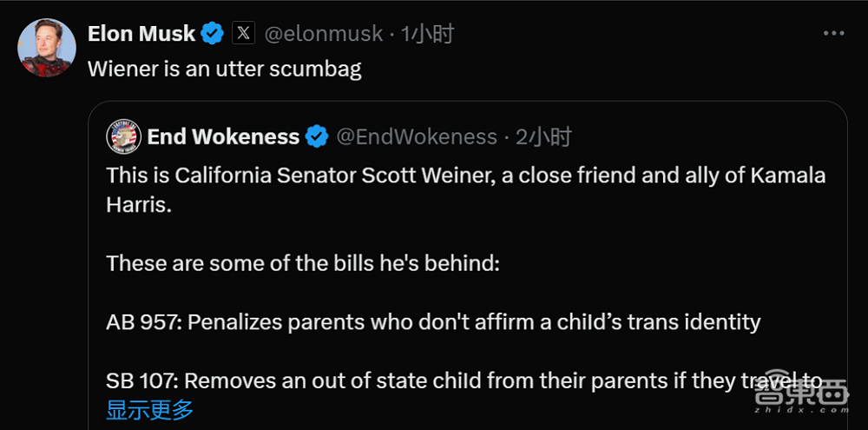Click the 2小时 timestamp in quoted tweet
This screenshot has width=868, height=430.
click(544, 136)
